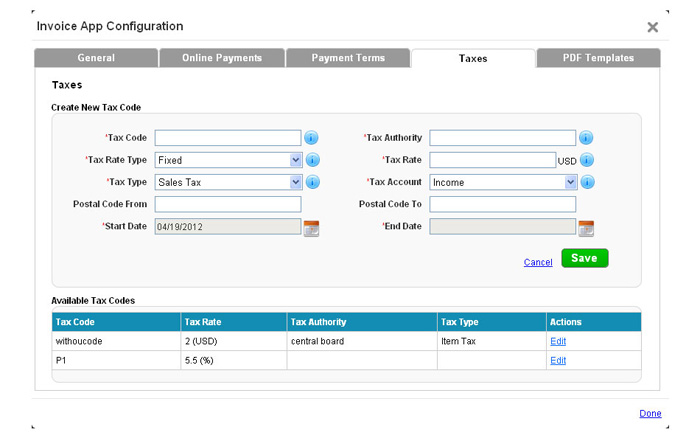Click the Tax Code column header
Viewport: 700px width, 438px height.
tap(116, 322)
